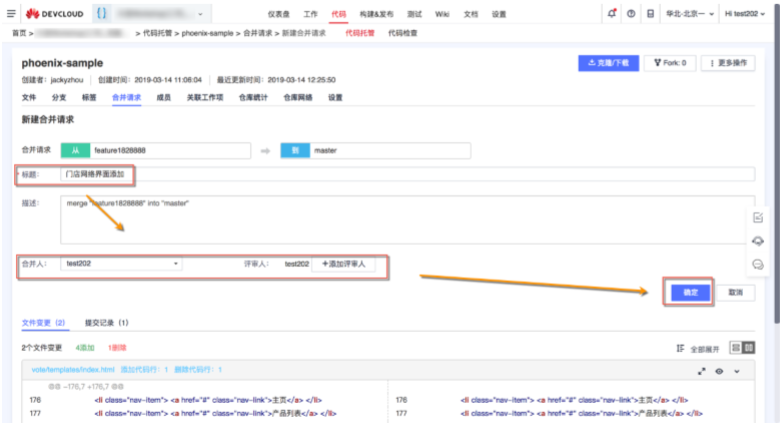This screenshot has width=782, height=429.
Task: Open the help question mark icon
Action: (x=631, y=14)
